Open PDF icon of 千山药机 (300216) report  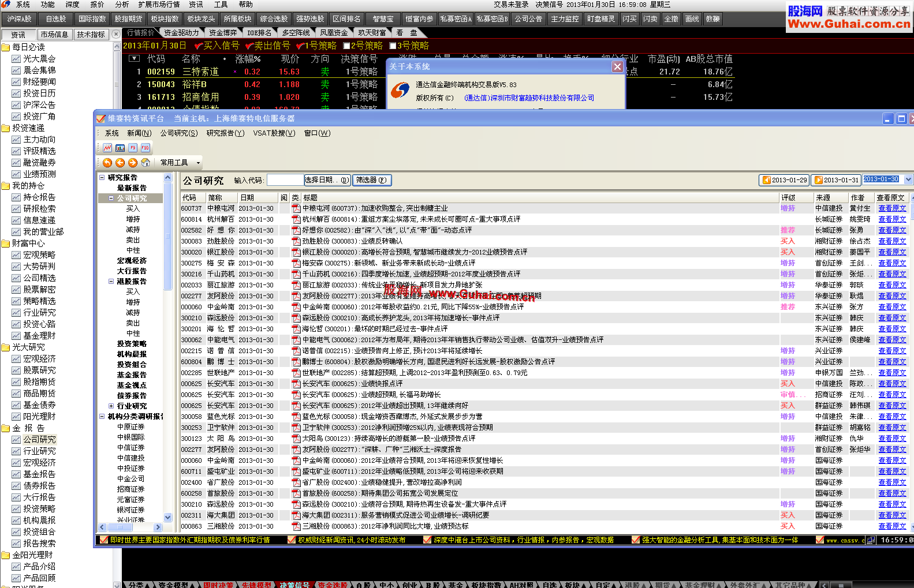click(296, 274)
